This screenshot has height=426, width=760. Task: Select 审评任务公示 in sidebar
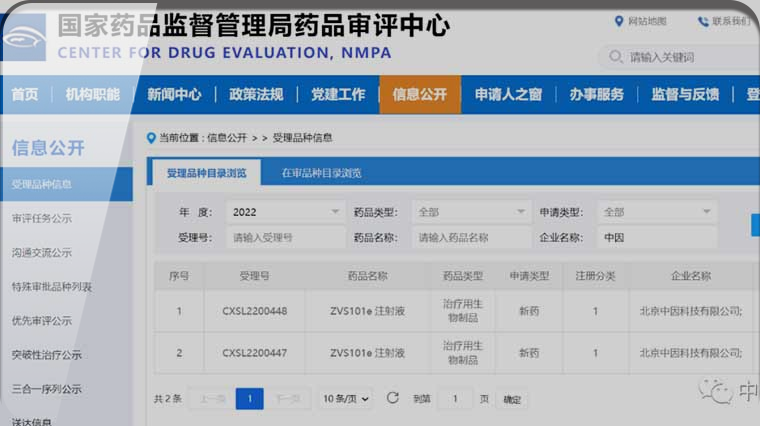42,219
